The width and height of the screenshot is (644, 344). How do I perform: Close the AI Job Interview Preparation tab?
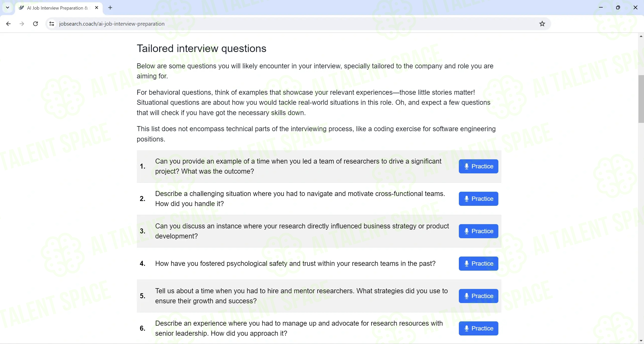[97, 8]
